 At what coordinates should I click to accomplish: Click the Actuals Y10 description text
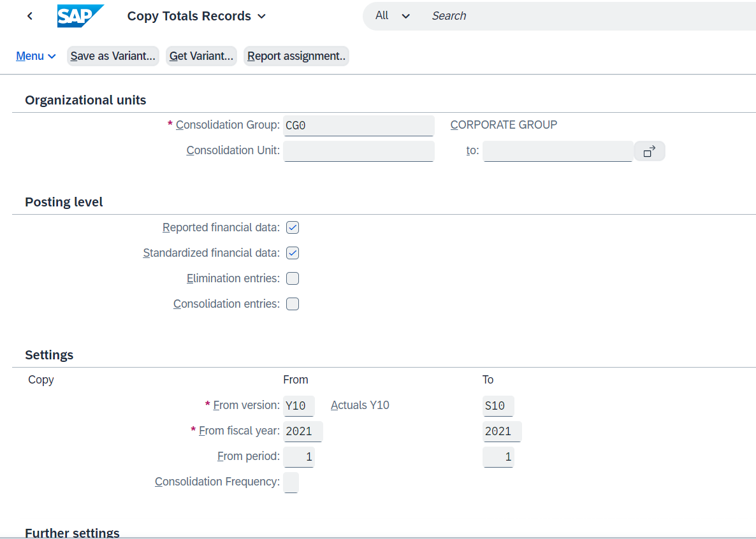360,405
